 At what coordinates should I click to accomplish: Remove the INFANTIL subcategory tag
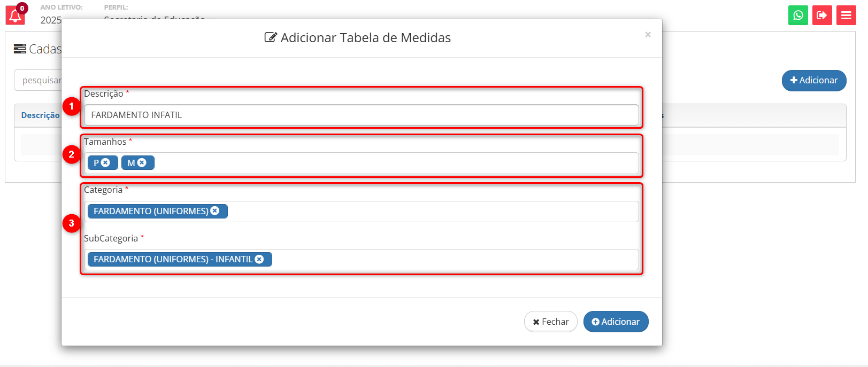[x=259, y=259]
